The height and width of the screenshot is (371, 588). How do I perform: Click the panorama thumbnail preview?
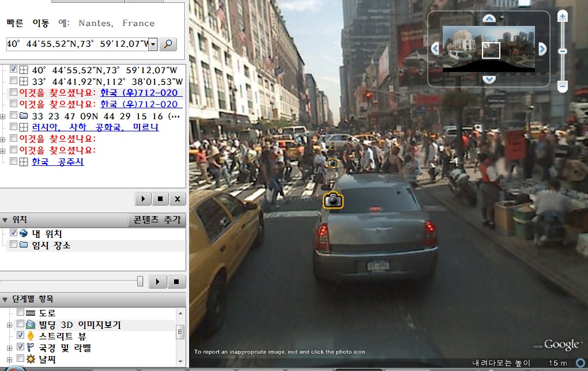pyautogui.click(x=489, y=49)
